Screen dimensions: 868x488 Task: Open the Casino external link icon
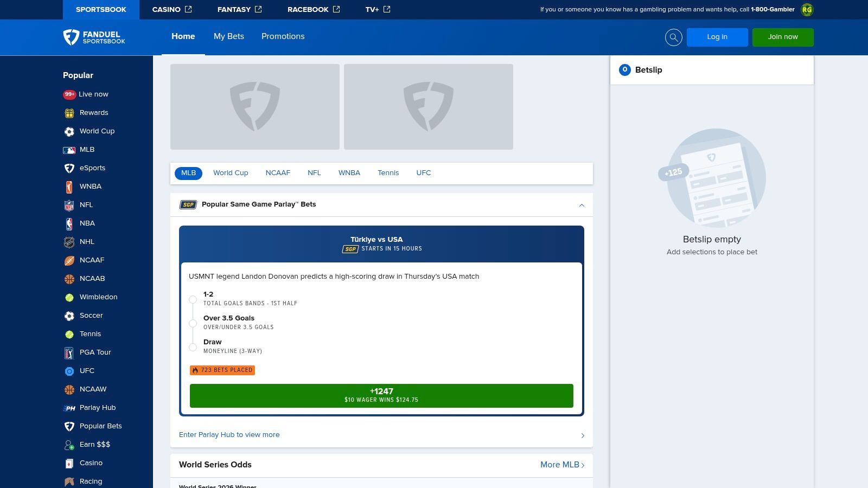point(188,9)
